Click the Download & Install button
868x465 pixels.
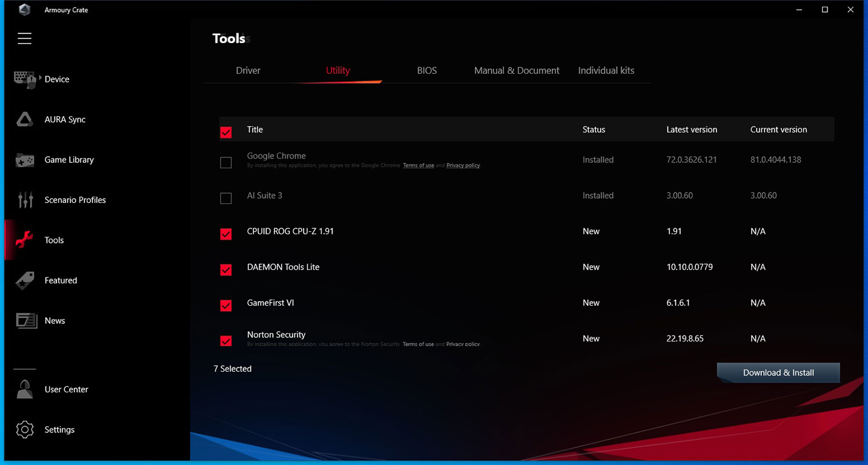click(x=778, y=372)
